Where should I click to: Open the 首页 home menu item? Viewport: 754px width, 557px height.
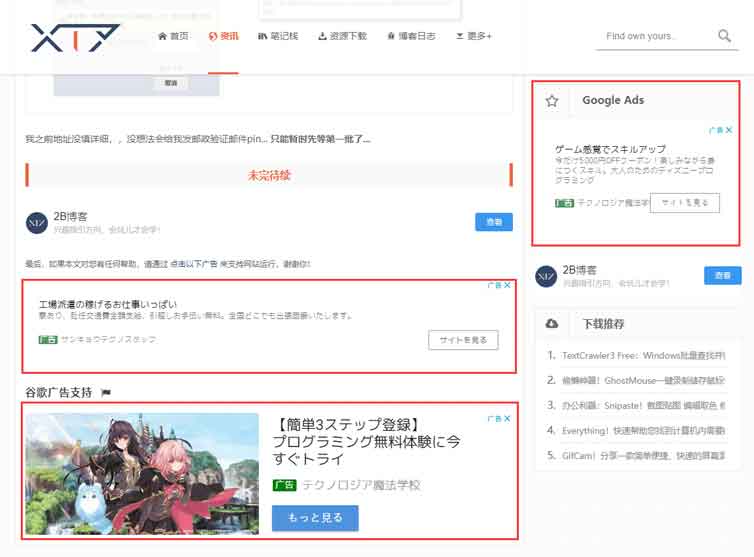click(x=173, y=36)
